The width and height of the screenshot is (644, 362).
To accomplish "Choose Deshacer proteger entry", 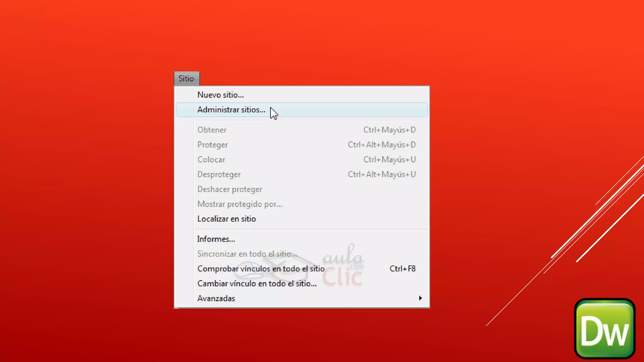I will tap(230, 189).
